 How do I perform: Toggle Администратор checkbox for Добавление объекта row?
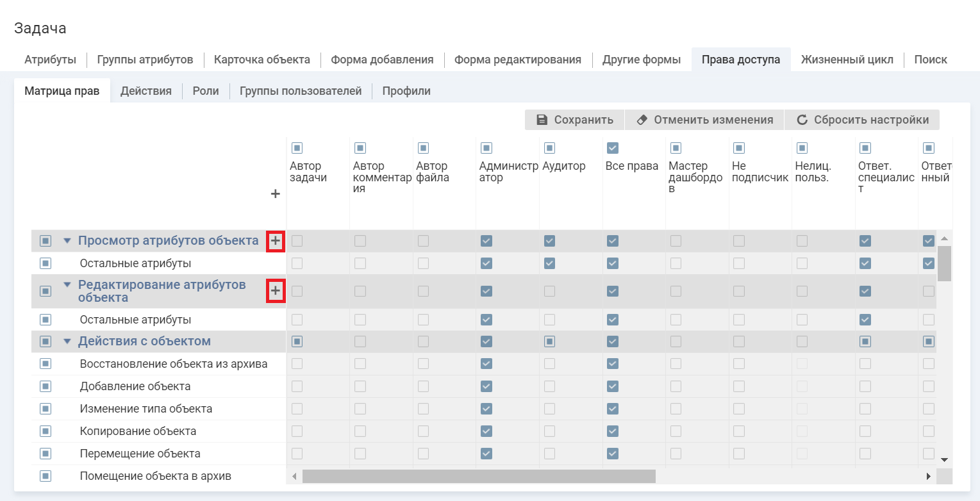click(486, 386)
